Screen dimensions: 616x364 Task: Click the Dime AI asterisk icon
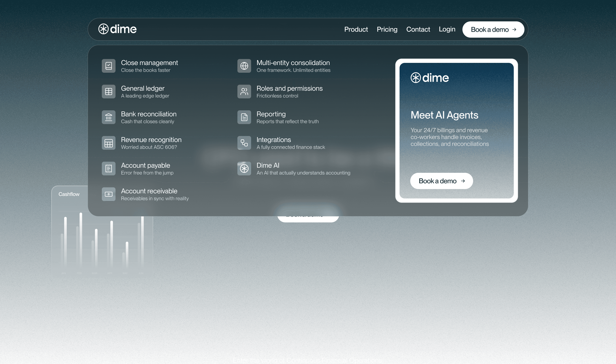pos(244,169)
